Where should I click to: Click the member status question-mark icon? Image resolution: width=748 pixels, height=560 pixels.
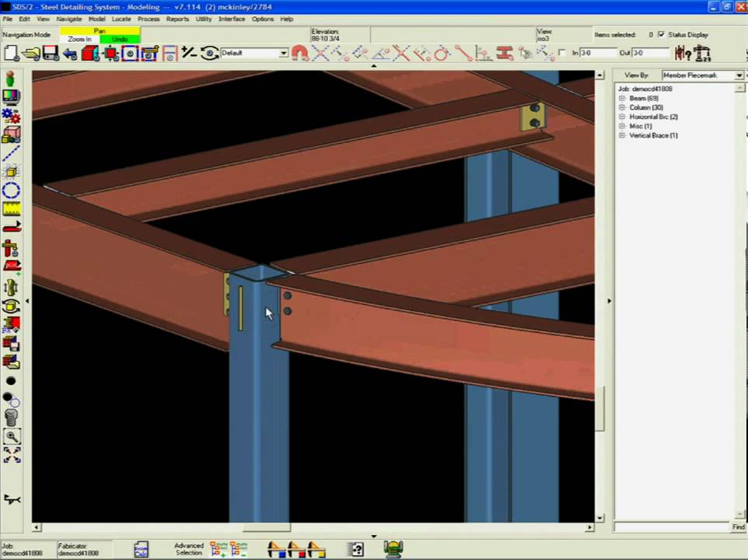point(683,53)
